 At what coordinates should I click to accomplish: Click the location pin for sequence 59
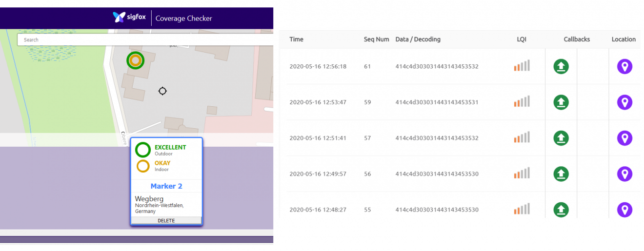[624, 102]
